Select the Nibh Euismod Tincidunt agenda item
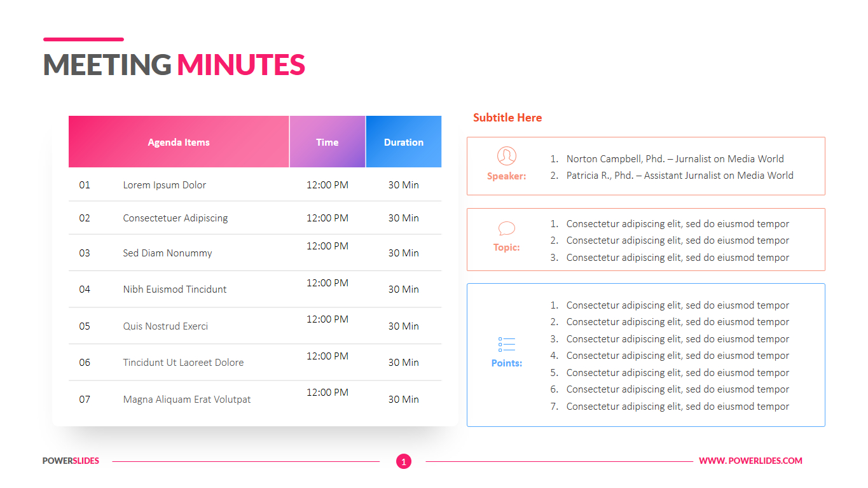Viewport: 868px width, 488px height. coord(175,289)
